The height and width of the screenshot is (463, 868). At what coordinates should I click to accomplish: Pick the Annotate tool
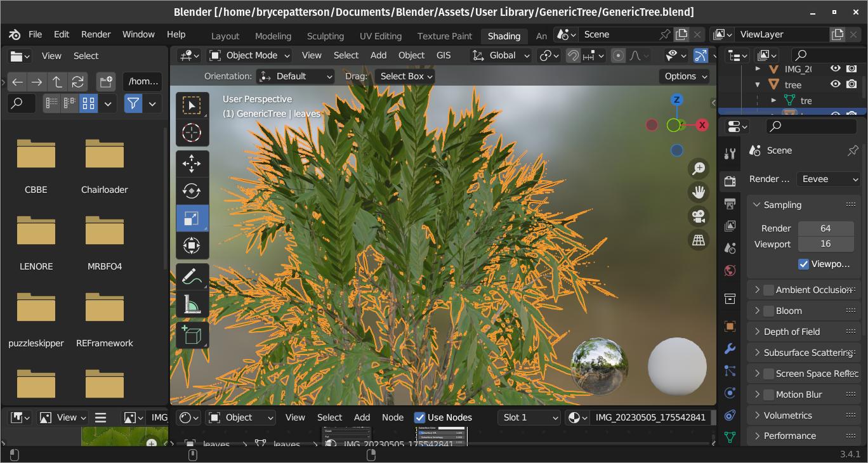192,277
